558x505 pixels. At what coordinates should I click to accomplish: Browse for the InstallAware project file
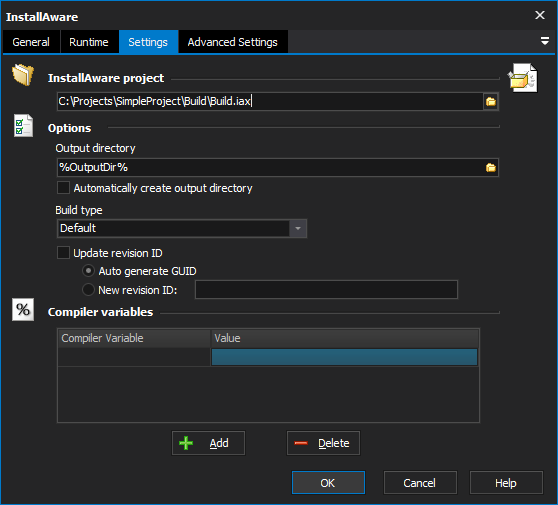(491, 102)
